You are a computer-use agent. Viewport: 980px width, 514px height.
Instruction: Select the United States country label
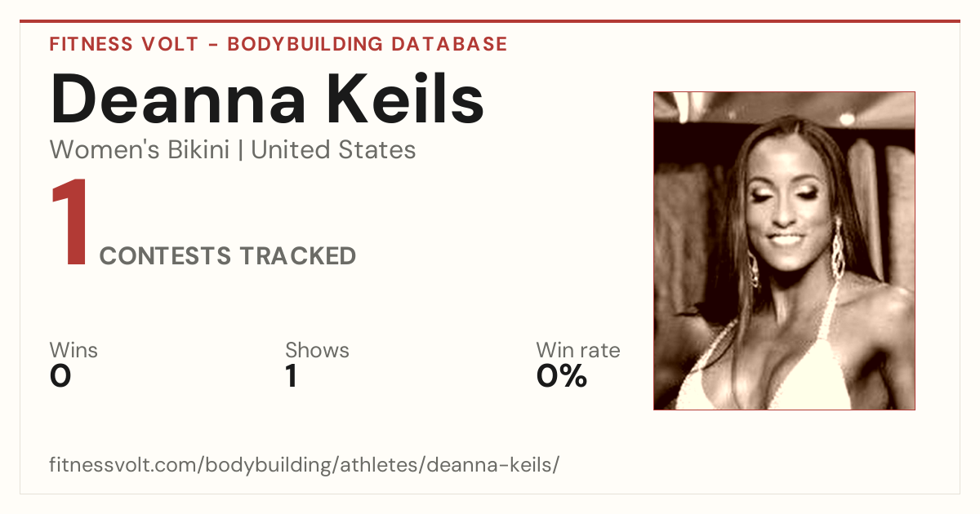pos(333,150)
